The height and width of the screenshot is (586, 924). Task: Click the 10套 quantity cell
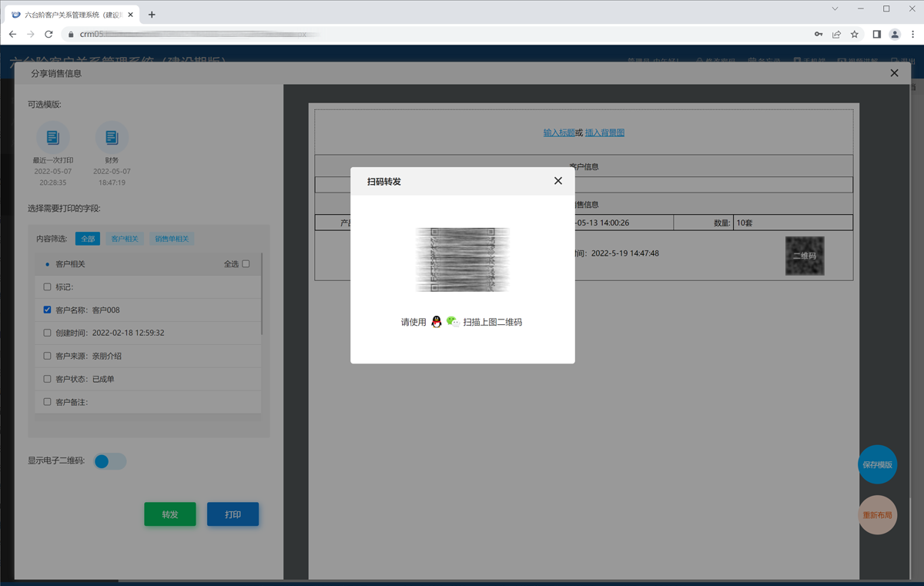pos(793,223)
